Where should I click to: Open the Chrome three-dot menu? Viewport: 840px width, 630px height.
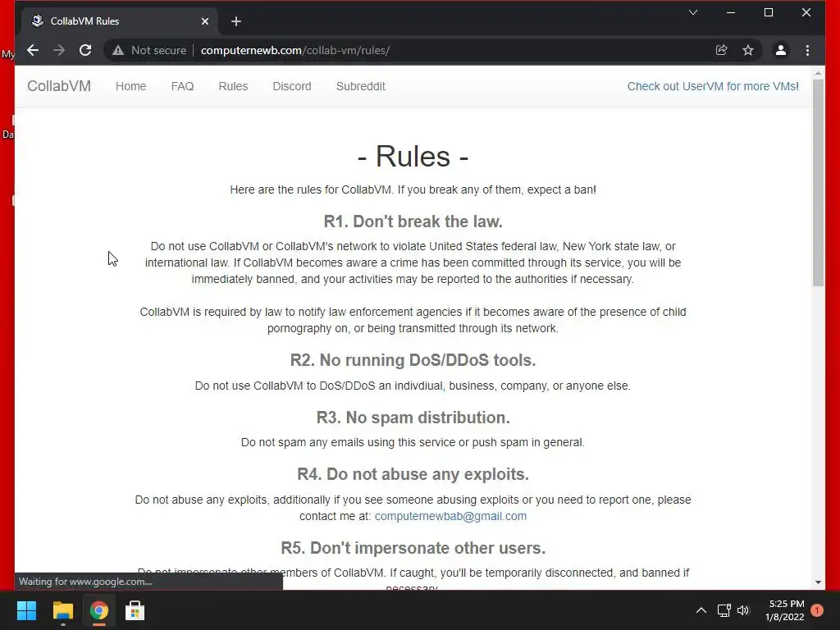807,50
